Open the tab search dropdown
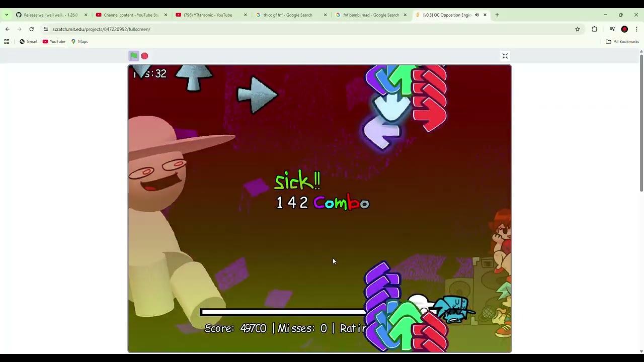644x362 pixels. click(x=7, y=15)
